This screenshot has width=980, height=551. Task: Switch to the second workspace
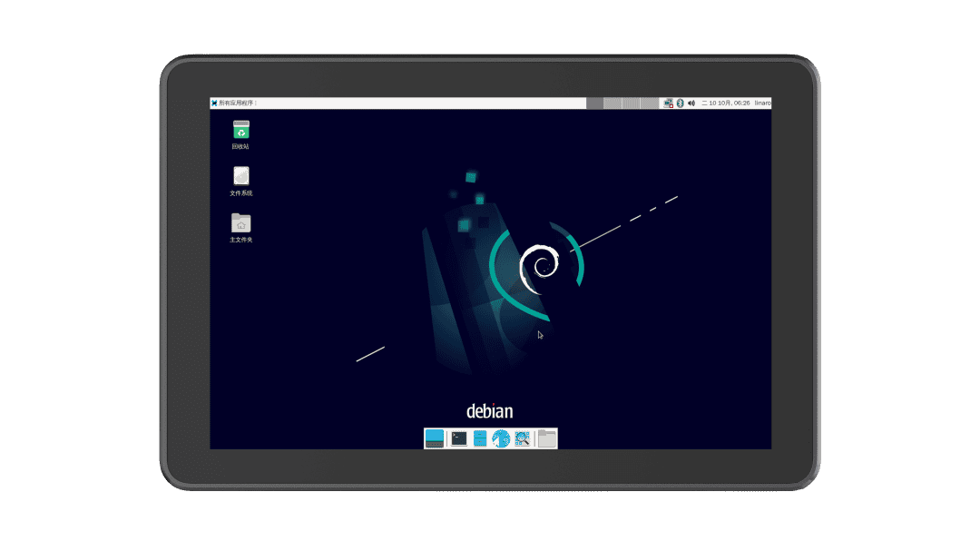613,103
